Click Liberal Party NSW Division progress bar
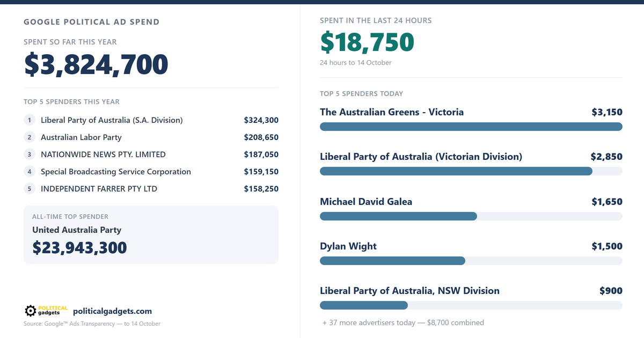 [471, 305]
